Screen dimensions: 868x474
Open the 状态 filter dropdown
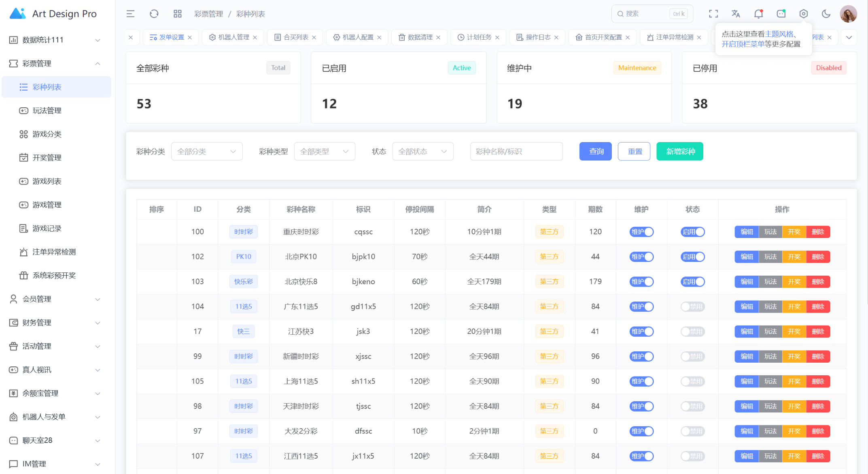[422, 151]
